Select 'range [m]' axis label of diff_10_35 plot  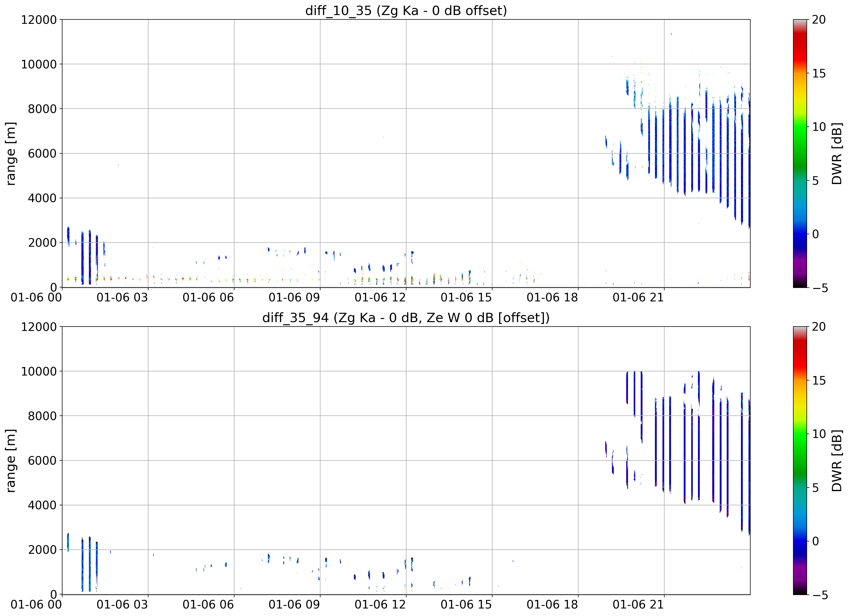(x=11, y=153)
